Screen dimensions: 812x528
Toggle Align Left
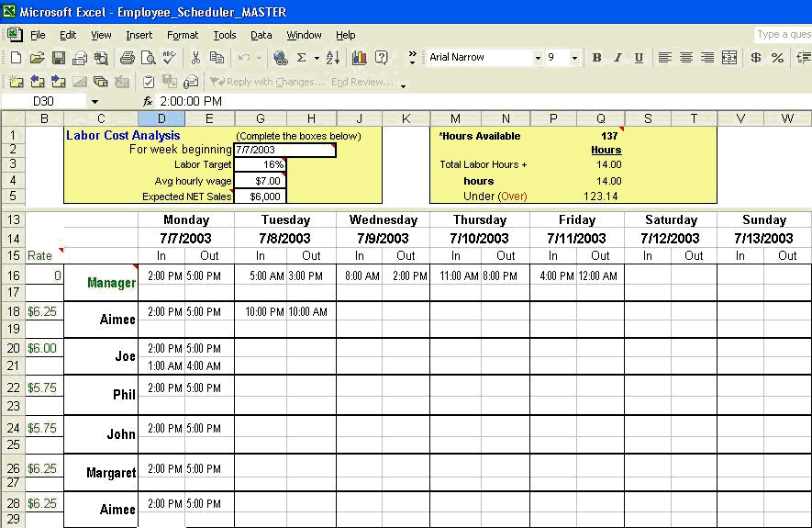tap(665, 58)
